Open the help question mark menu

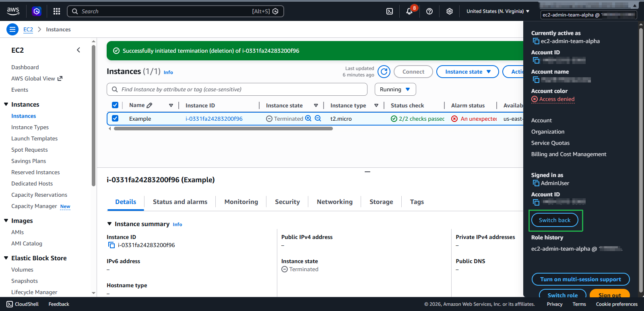click(429, 11)
